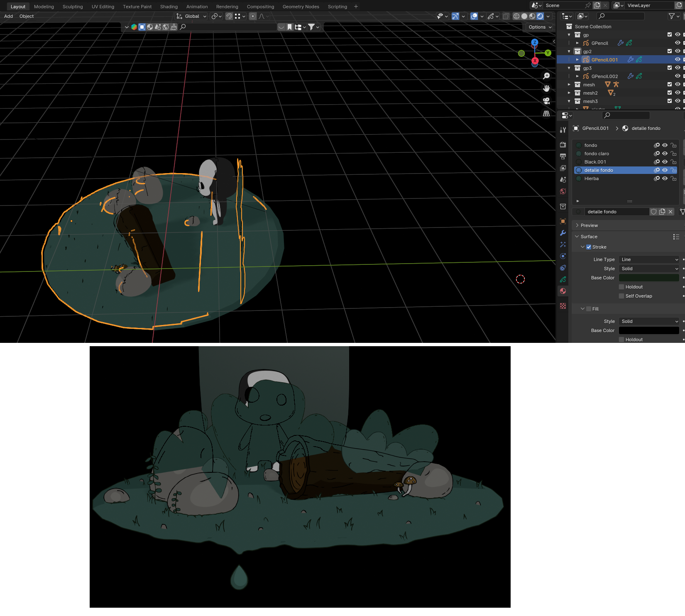Enable fake user shield for detalle fondo
685x616 pixels.
(x=654, y=212)
